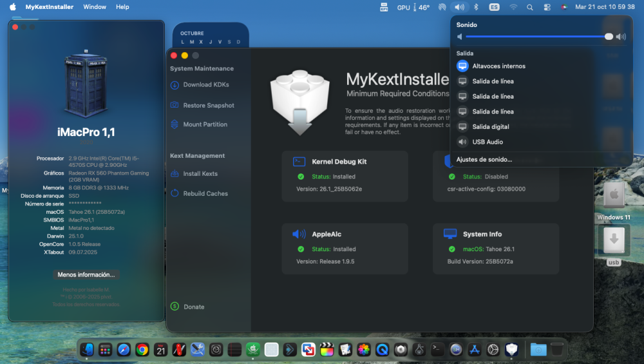
Task: Click Version: 26.1_25B5062e text
Action: point(329,189)
